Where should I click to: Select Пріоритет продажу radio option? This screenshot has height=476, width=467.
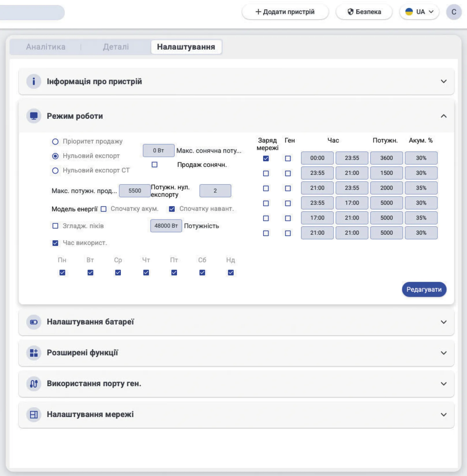55,142
